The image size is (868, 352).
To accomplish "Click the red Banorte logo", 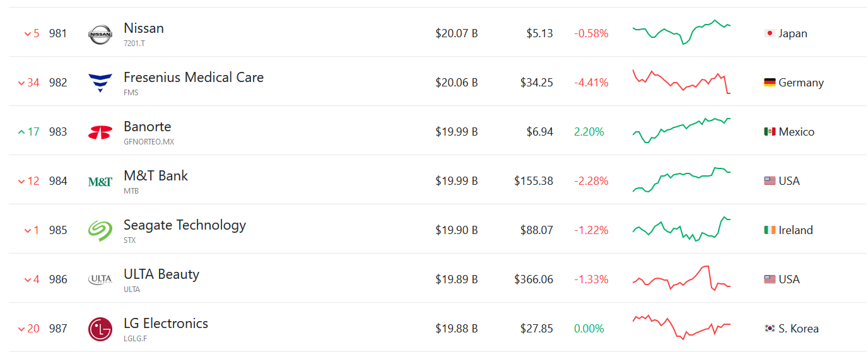I will coord(100,132).
